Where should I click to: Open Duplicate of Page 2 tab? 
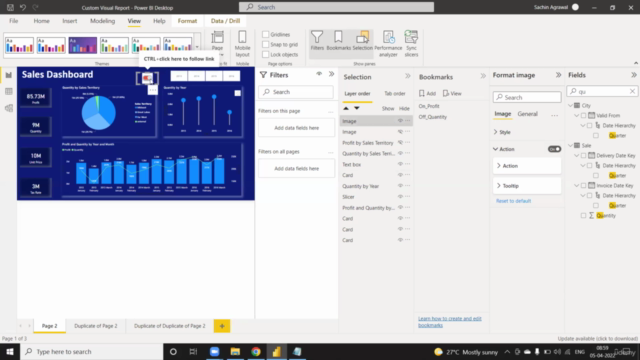click(x=96, y=326)
